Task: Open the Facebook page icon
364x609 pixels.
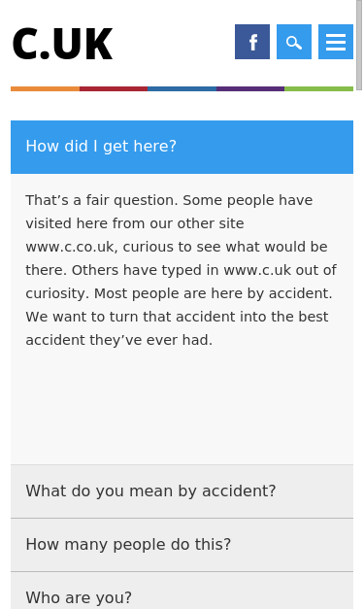Action: coord(252,42)
